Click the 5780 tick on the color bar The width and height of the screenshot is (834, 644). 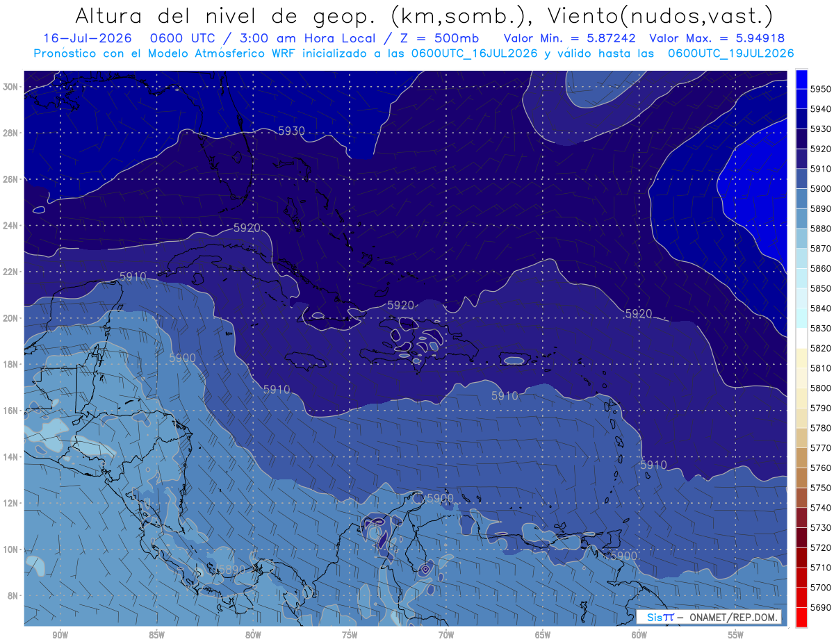click(x=820, y=428)
